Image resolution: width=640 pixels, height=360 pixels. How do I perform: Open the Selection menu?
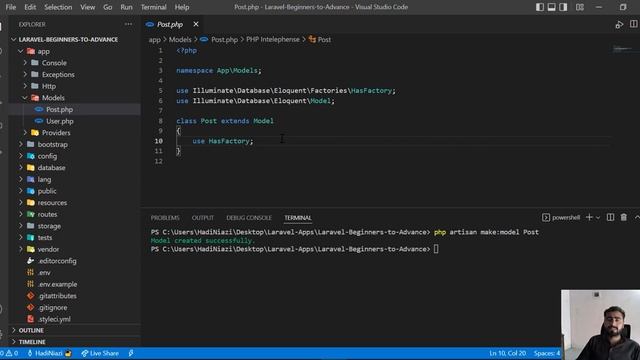[x=58, y=7]
